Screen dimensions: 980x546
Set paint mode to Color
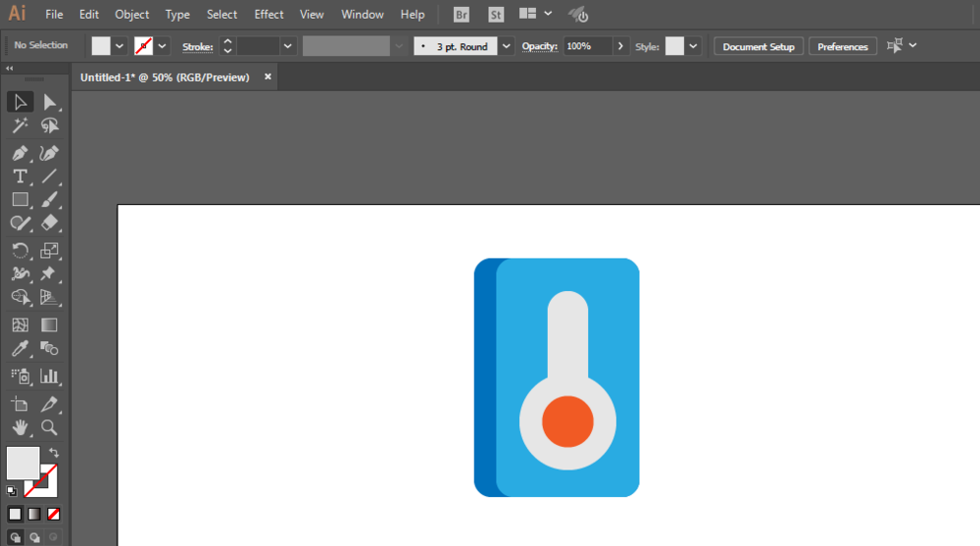pos(15,514)
